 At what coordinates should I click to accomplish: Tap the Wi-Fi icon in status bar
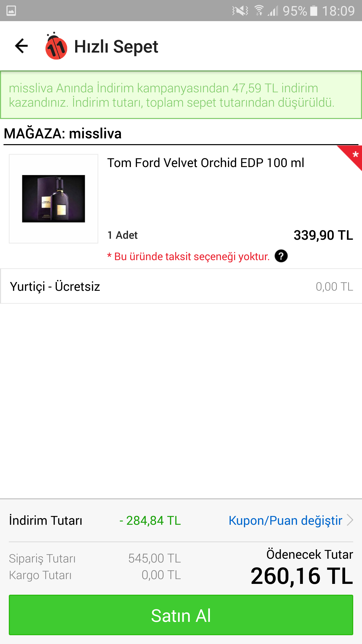tap(259, 11)
